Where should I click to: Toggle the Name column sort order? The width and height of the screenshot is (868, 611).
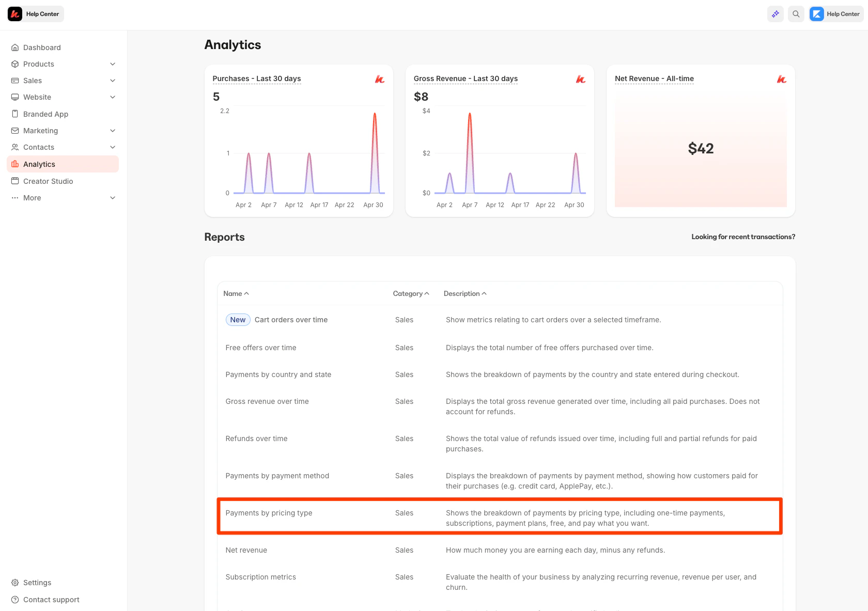click(x=236, y=293)
